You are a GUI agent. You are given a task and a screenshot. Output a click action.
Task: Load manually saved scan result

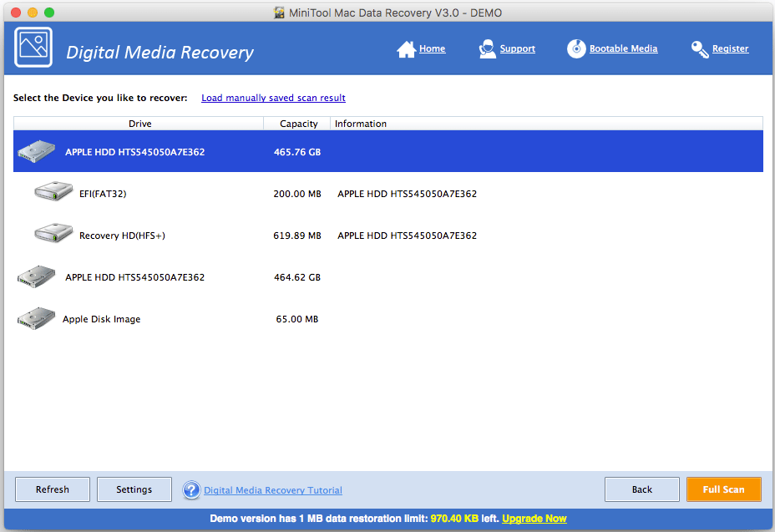pos(273,98)
